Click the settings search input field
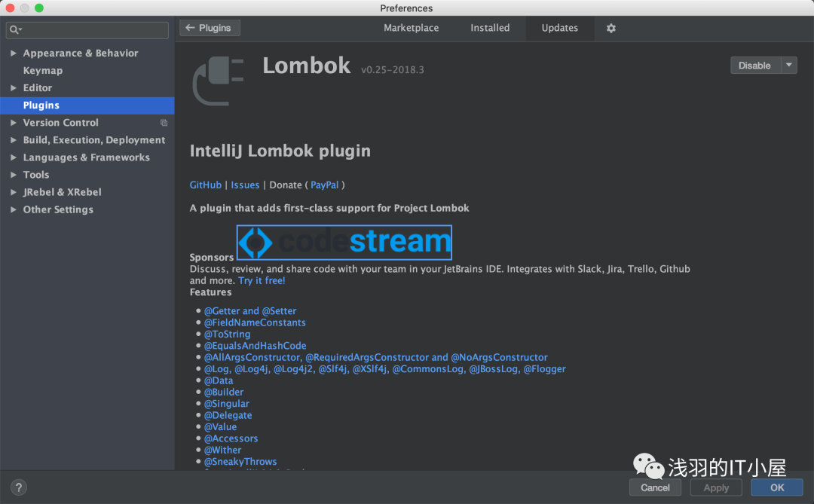The height and width of the screenshot is (504, 814). pyautogui.click(x=87, y=29)
